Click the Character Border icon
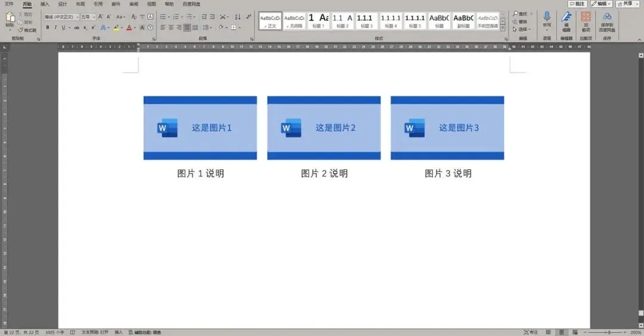This screenshot has height=336, width=644. (150, 17)
